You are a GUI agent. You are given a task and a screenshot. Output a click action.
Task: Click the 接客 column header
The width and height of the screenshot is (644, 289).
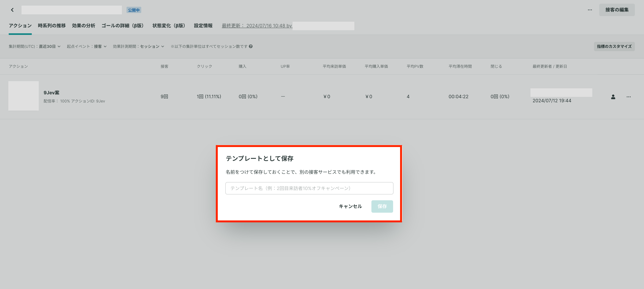(164, 66)
